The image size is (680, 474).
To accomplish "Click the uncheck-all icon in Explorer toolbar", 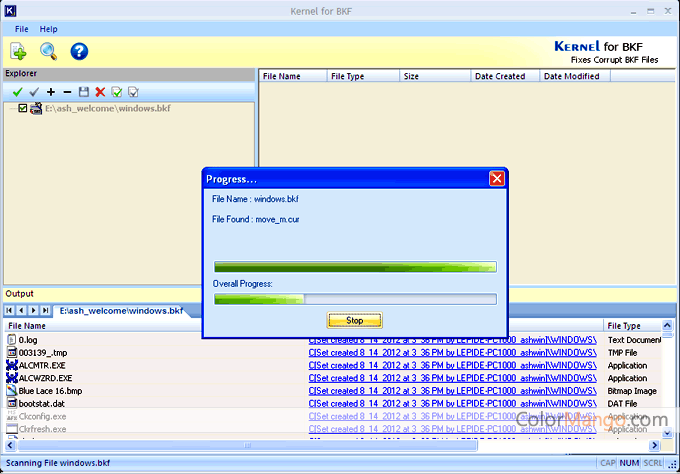I will tap(133, 92).
